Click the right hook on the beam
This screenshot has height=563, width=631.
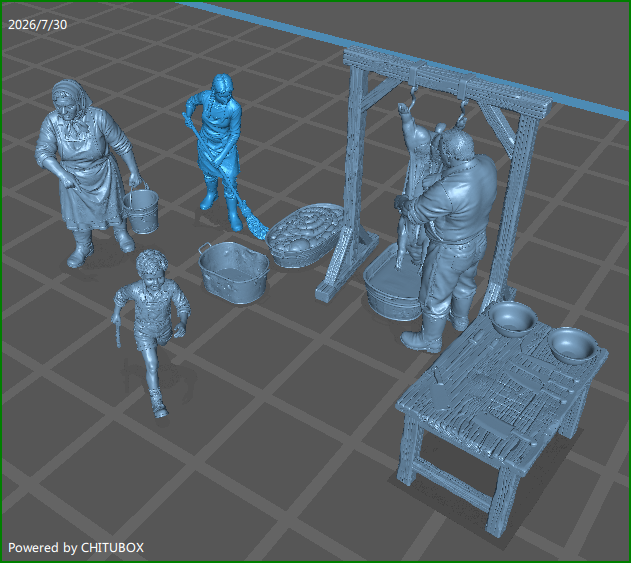(462, 113)
